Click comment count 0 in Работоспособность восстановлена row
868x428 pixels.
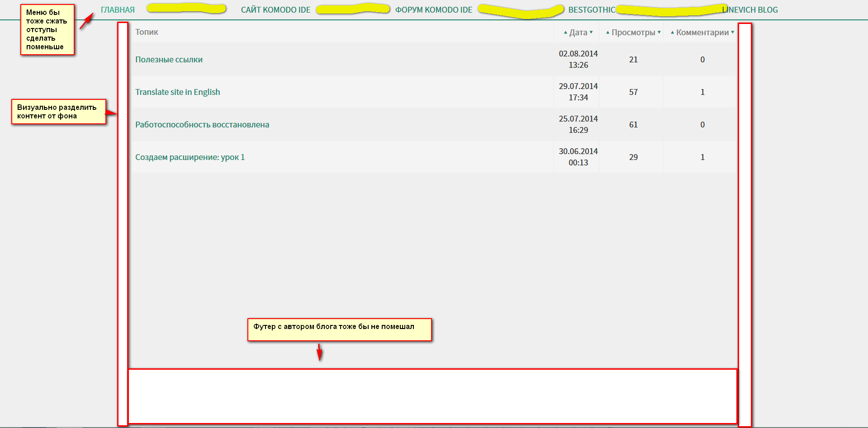click(702, 125)
